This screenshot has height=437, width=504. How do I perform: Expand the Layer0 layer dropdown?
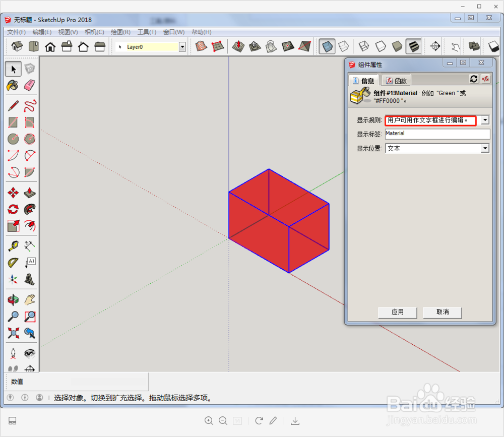(182, 47)
